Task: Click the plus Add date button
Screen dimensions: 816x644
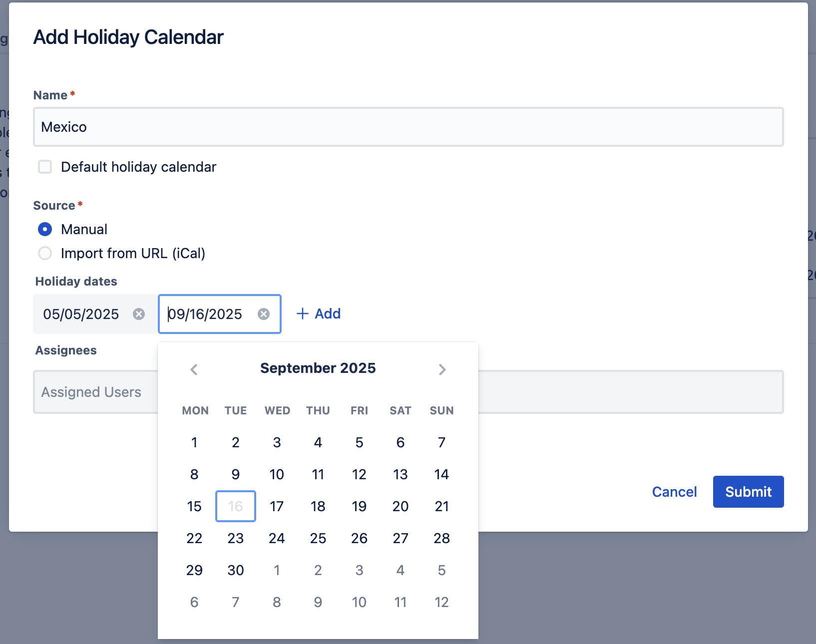Action: coord(319,314)
